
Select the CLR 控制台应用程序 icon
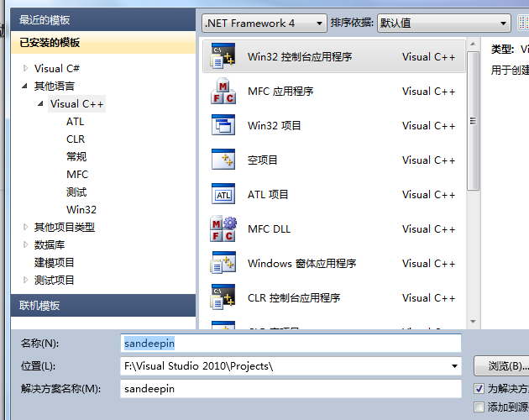point(223,298)
